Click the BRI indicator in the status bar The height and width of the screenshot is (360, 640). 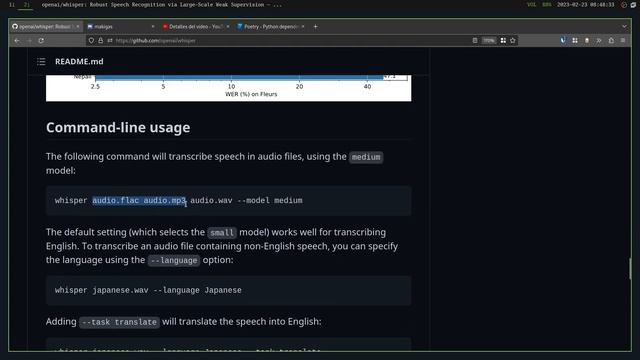tap(547, 4)
